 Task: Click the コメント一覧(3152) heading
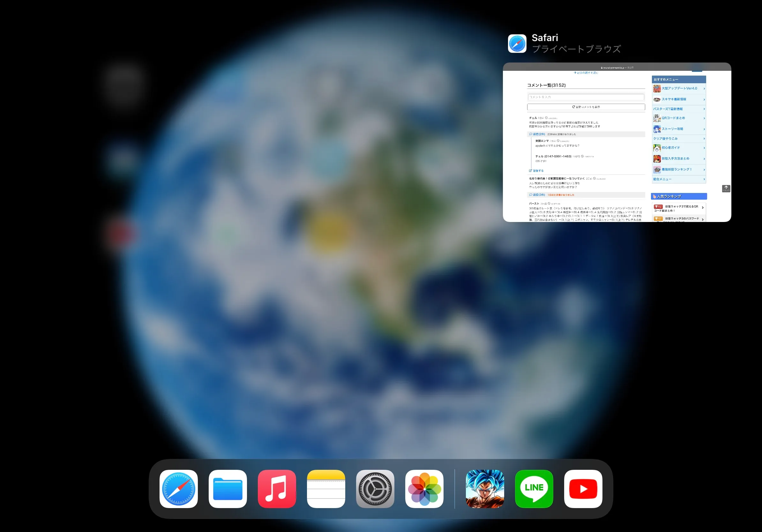546,85
